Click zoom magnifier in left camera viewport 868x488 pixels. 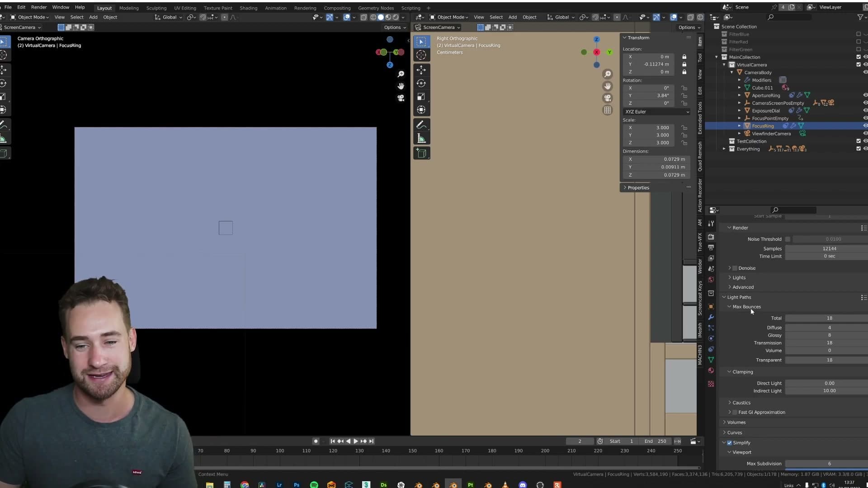coord(401,74)
